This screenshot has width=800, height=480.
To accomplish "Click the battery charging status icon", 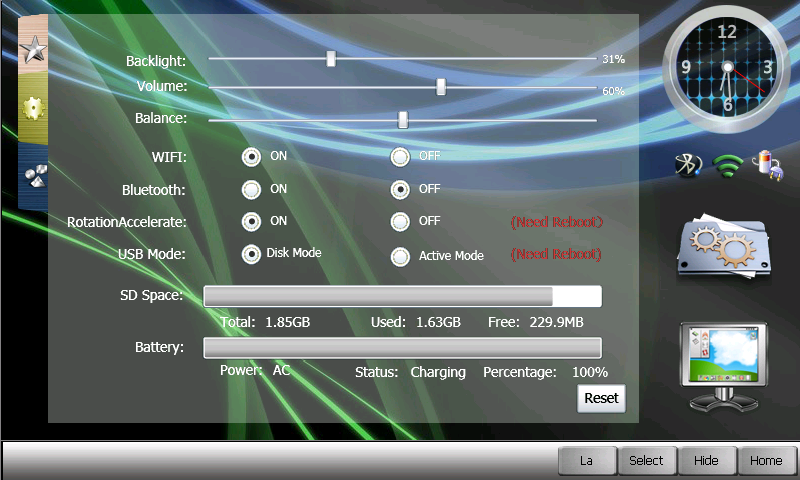I will (x=768, y=166).
